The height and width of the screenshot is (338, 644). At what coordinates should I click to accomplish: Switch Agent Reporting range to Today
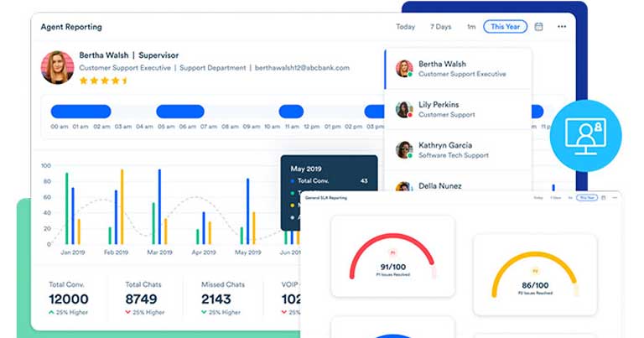(x=405, y=27)
